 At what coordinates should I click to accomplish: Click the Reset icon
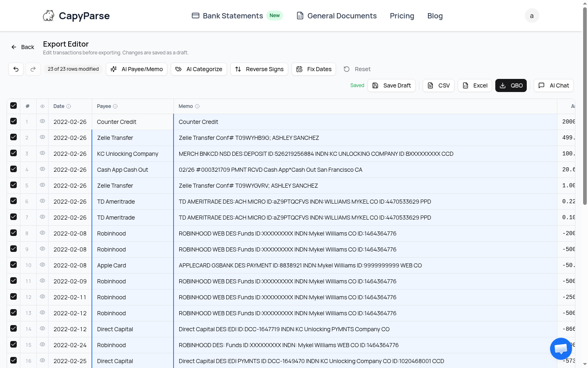point(346,69)
